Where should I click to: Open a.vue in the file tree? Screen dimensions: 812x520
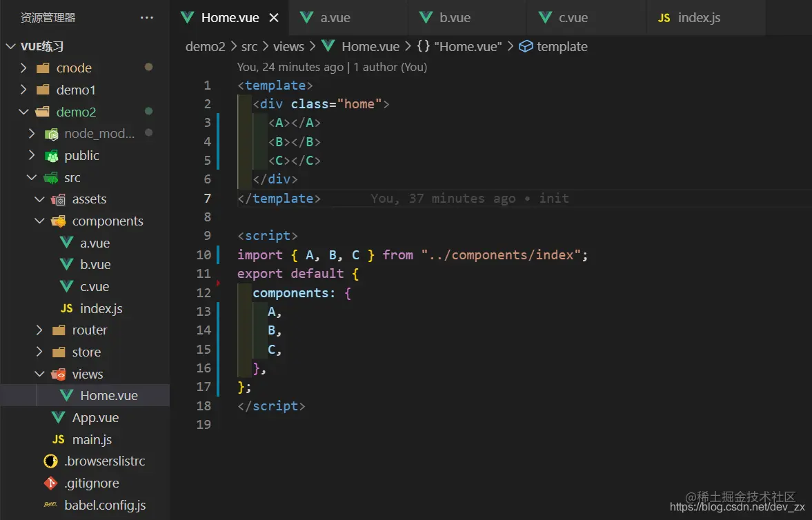95,243
